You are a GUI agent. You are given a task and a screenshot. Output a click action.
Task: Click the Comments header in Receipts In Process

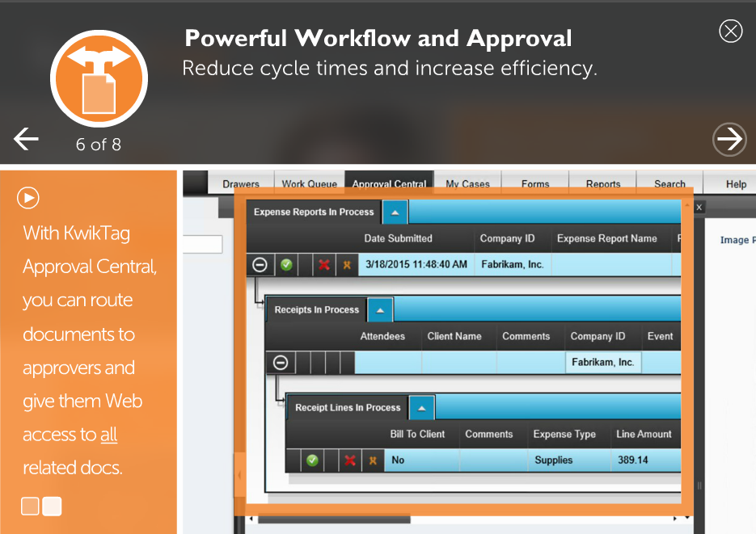tap(526, 336)
